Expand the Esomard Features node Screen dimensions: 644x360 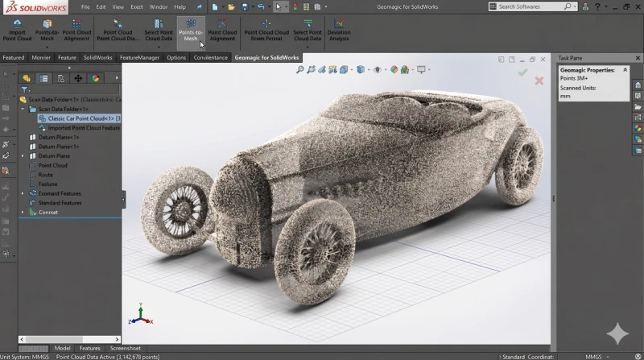click(23, 193)
